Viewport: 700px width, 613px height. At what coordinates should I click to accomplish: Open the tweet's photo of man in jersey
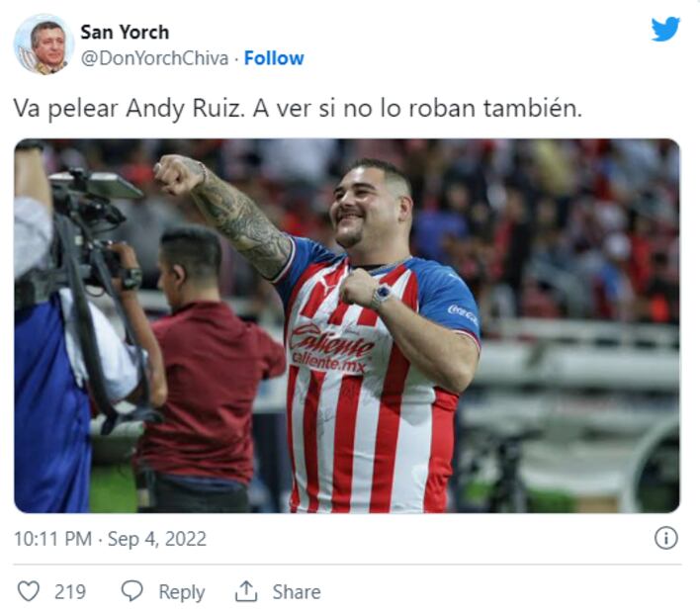coord(347,326)
